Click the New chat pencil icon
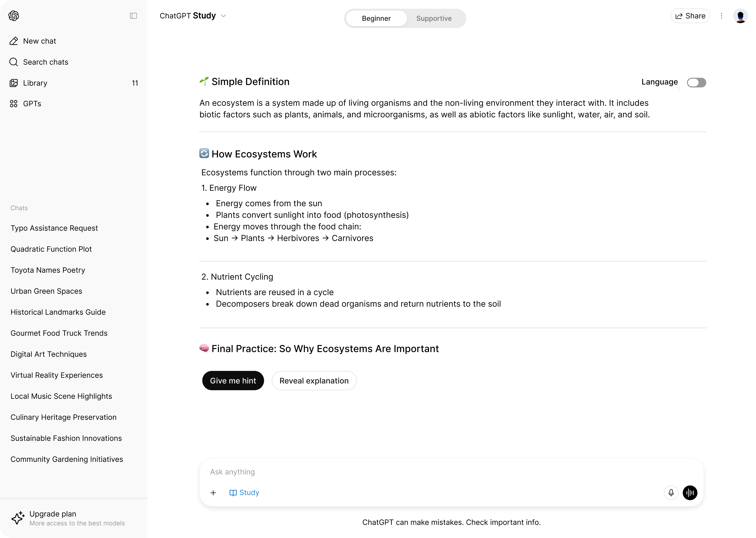This screenshot has height=538, width=756. pos(14,41)
